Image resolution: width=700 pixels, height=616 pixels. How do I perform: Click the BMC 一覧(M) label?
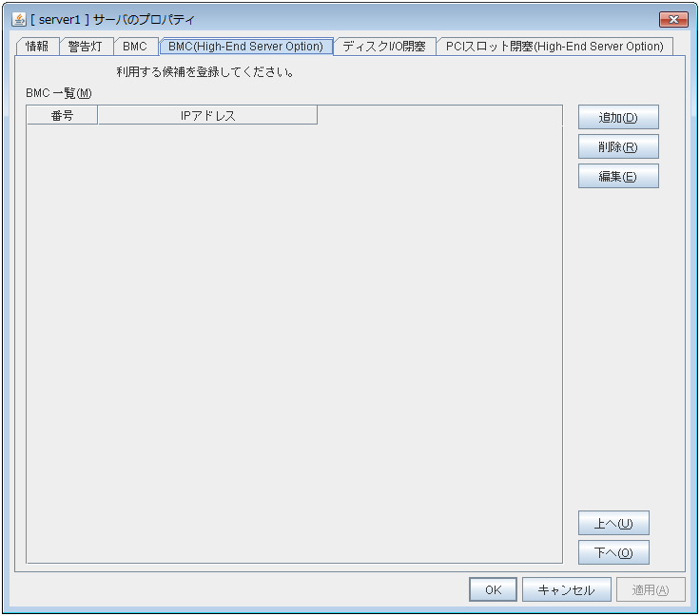point(59,93)
